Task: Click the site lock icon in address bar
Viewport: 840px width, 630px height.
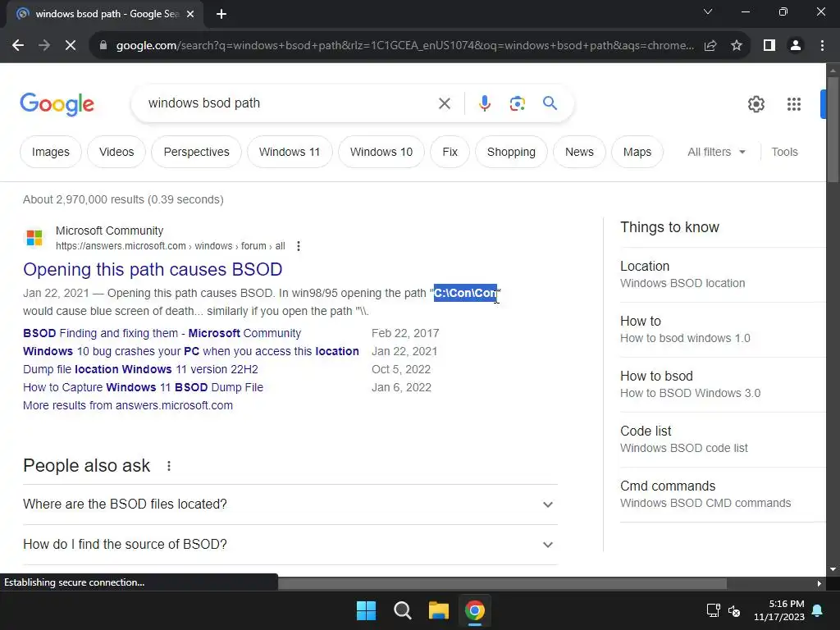Action: [103, 46]
